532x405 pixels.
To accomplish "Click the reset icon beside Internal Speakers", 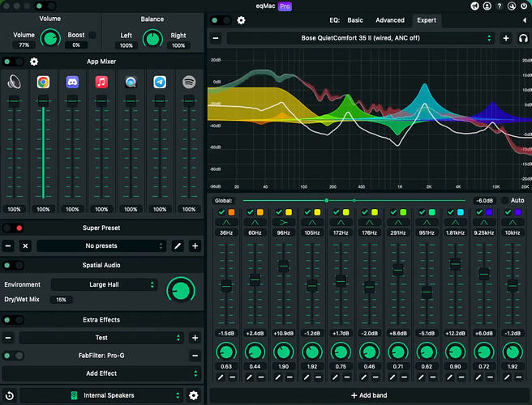I will [x=10, y=395].
